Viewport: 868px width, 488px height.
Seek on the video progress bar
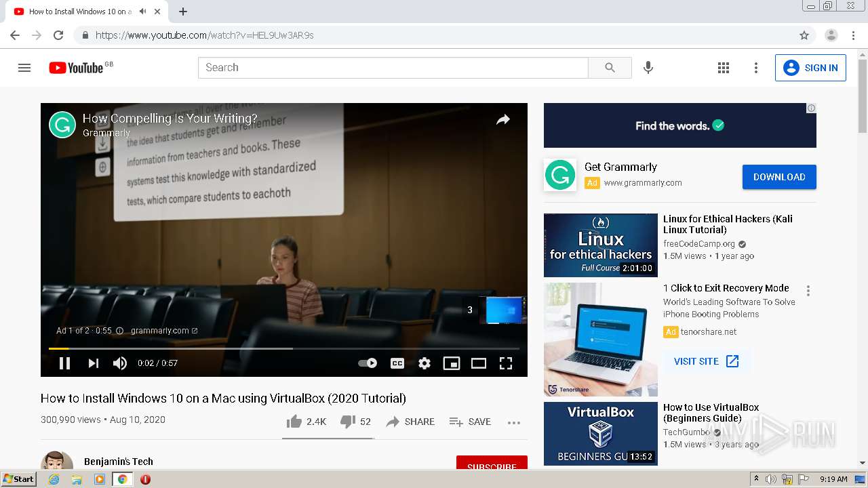tap(284, 348)
